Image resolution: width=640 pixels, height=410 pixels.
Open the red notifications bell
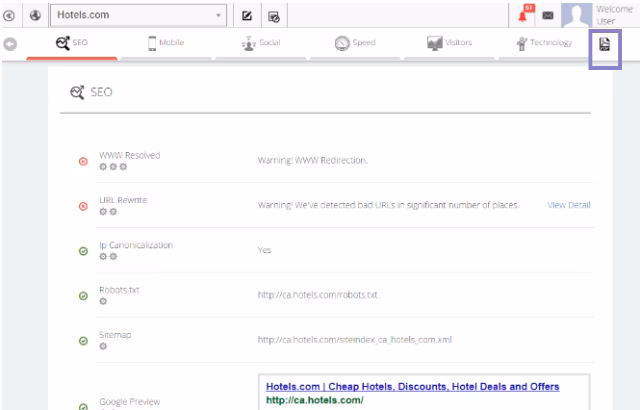click(x=526, y=14)
